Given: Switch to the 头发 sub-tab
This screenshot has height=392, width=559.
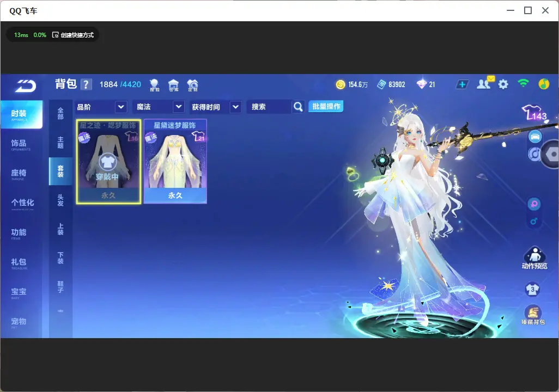Looking at the screenshot, I should coord(60,200).
